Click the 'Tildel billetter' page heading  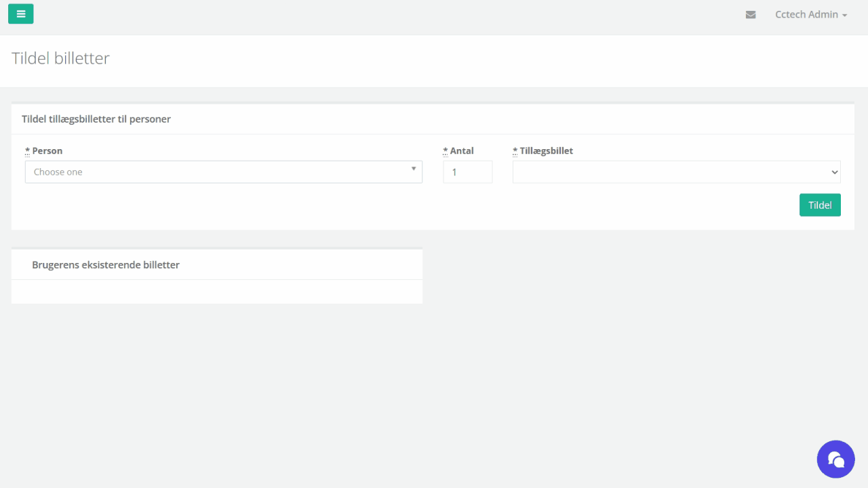(60, 58)
